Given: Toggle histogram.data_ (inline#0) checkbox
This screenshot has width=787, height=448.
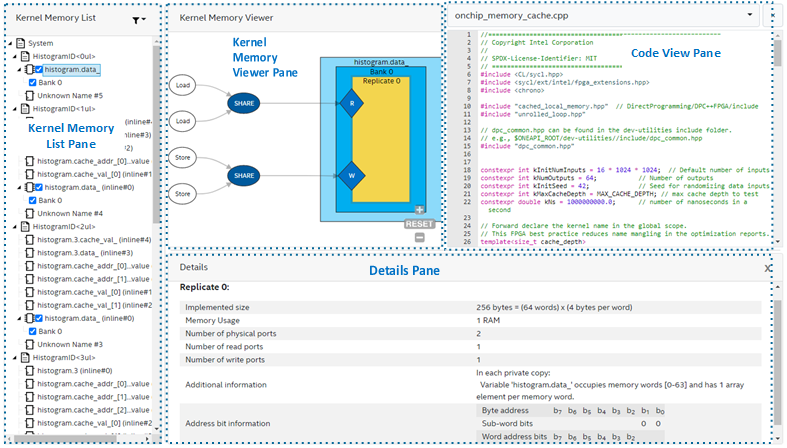Looking at the screenshot, I should coord(37,187).
